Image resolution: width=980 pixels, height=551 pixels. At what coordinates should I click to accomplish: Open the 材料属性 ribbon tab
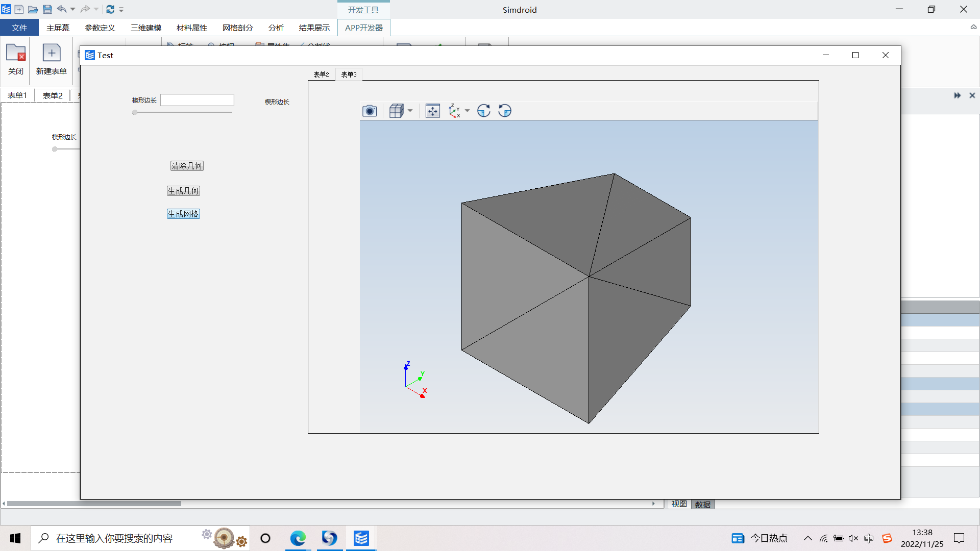click(192, 28)
